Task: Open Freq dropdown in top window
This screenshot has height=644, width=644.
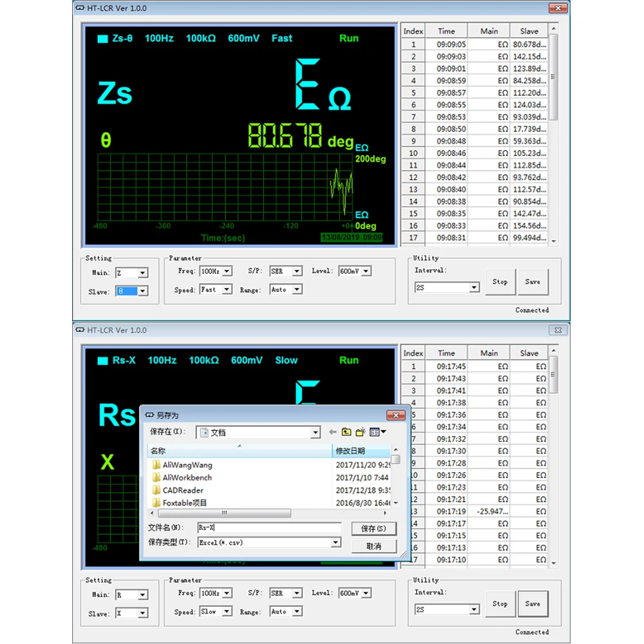Action: tap(227, 271)
